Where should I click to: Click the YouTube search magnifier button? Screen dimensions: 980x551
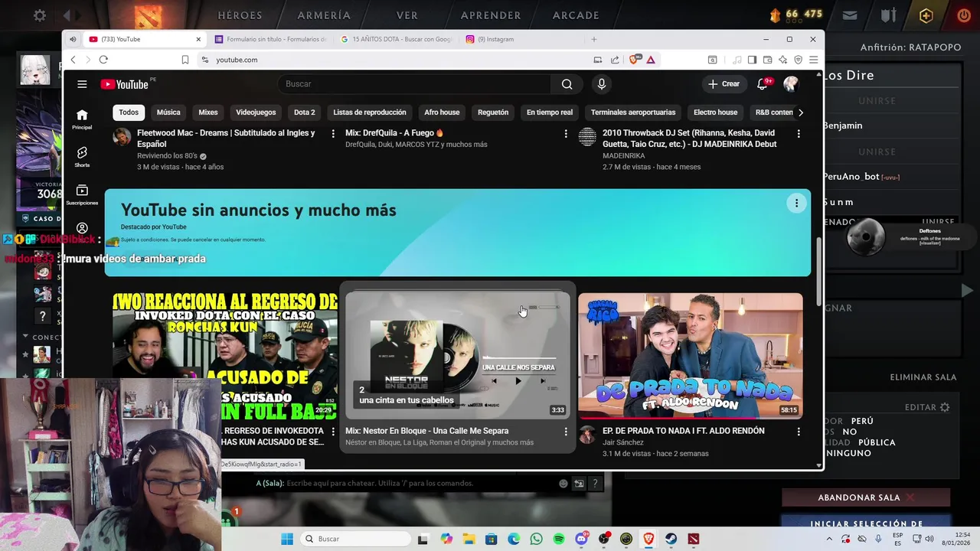click(567, 84)
